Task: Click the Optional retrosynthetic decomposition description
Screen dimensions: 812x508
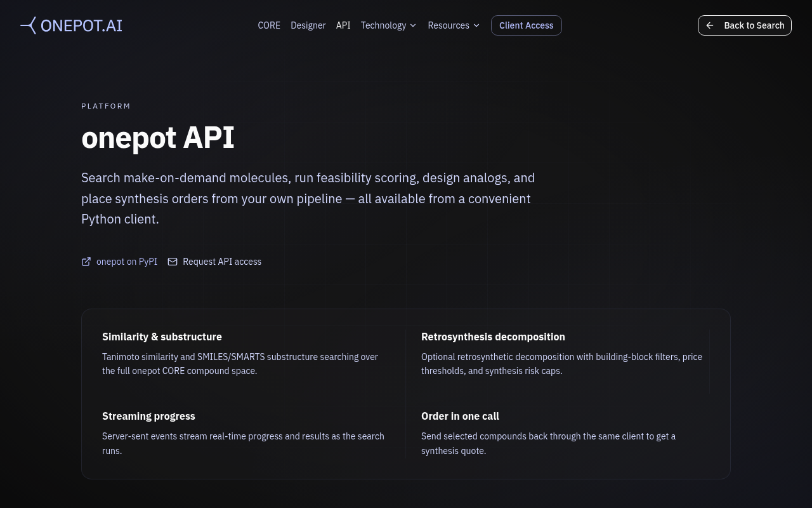Action: pyautogui.click(x=561, y=364)
